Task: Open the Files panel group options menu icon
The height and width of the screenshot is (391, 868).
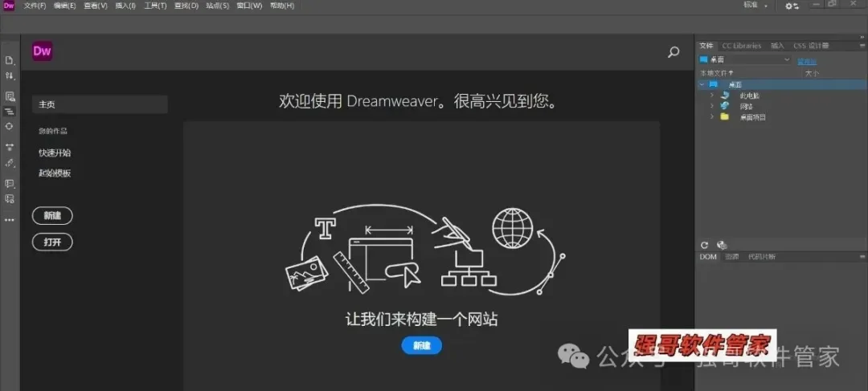Action: pos(862,46)
